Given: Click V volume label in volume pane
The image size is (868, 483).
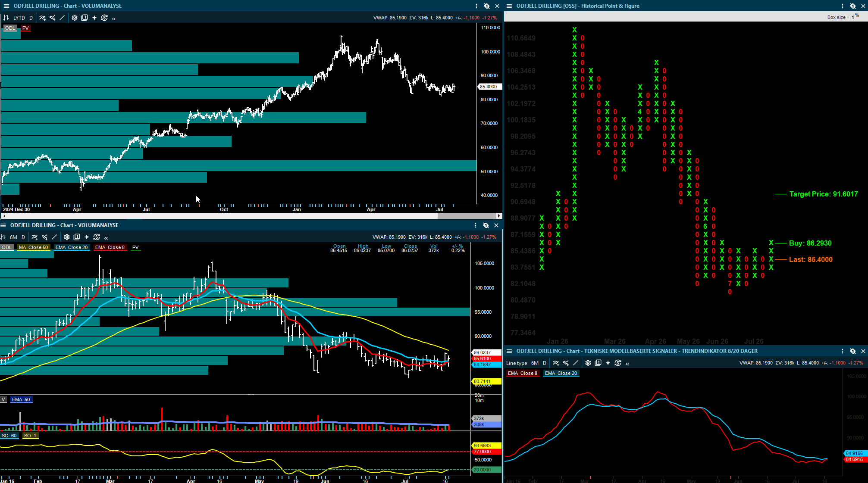Looking at the screenshot, I should pyautogui.click(x=3, y=399).
